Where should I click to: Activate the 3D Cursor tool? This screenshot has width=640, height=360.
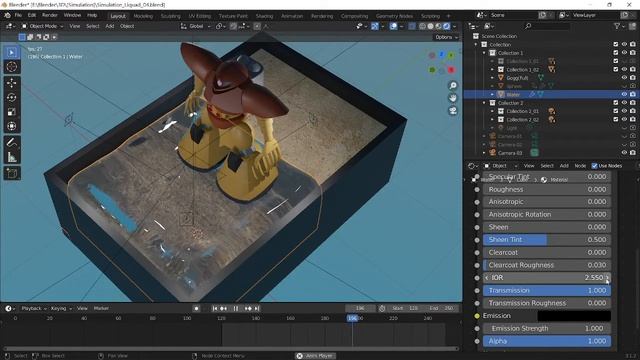(11, 67)
